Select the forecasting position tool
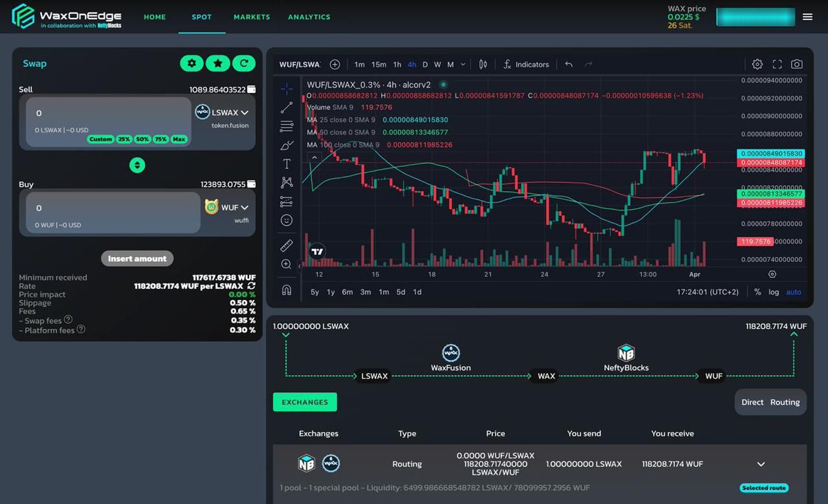828x504 pixels. 286,201
